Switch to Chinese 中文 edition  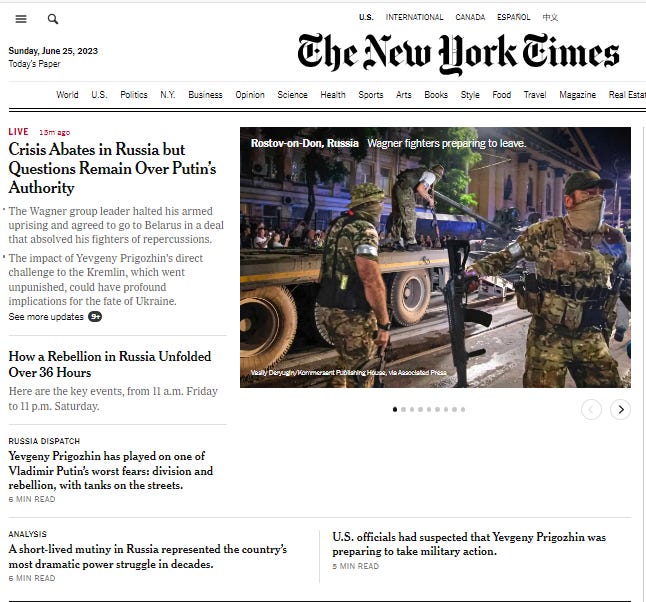click(550, 17)
